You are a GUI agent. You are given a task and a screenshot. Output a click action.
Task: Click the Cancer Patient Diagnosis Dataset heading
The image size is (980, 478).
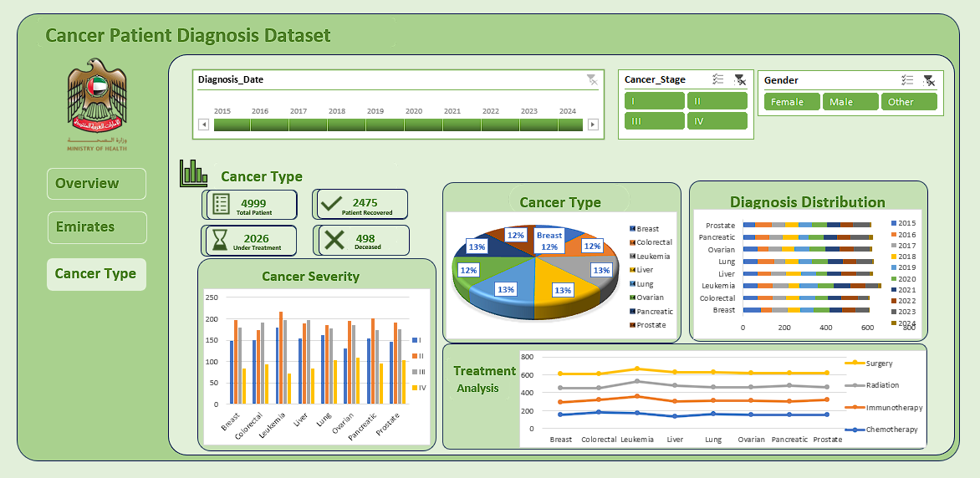(188, 35)
